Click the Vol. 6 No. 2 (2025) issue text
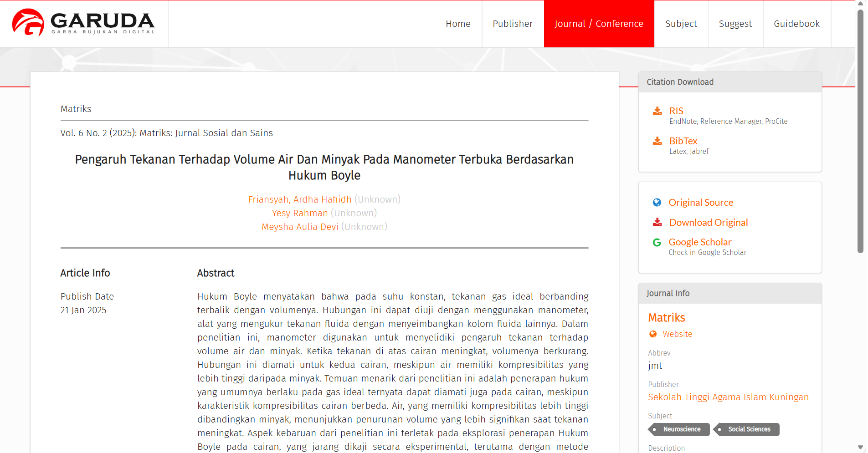 pyautogui.click(x=166, y=133)
